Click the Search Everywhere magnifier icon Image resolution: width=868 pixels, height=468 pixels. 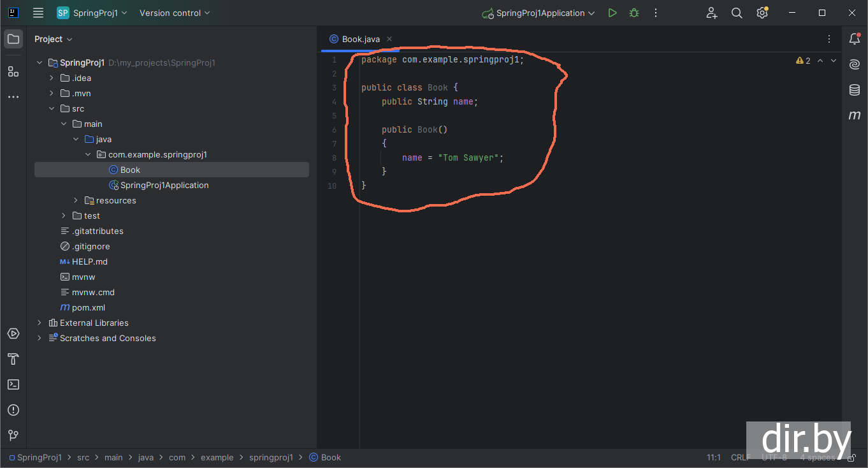(737, 13)
